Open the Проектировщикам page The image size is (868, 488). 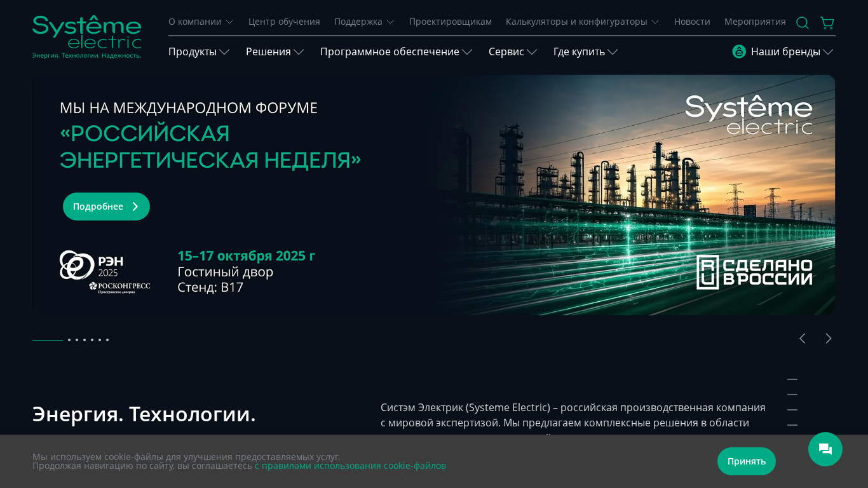(451, 22)
